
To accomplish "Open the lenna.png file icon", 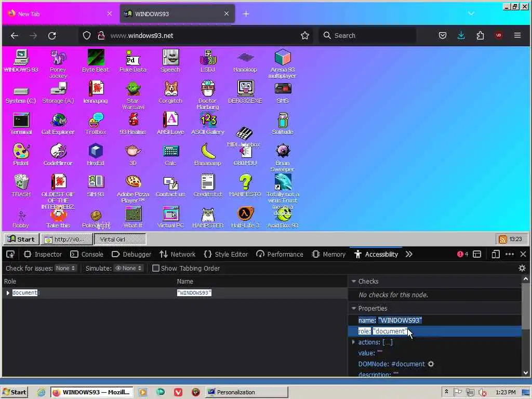I will [96, 92].
